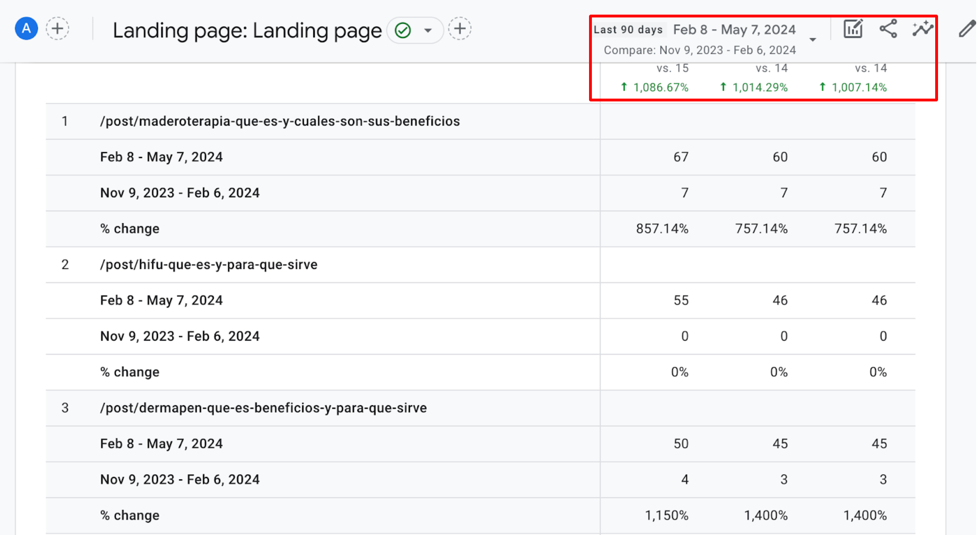Click the value 67 for maderoterapia

(681, 157)
